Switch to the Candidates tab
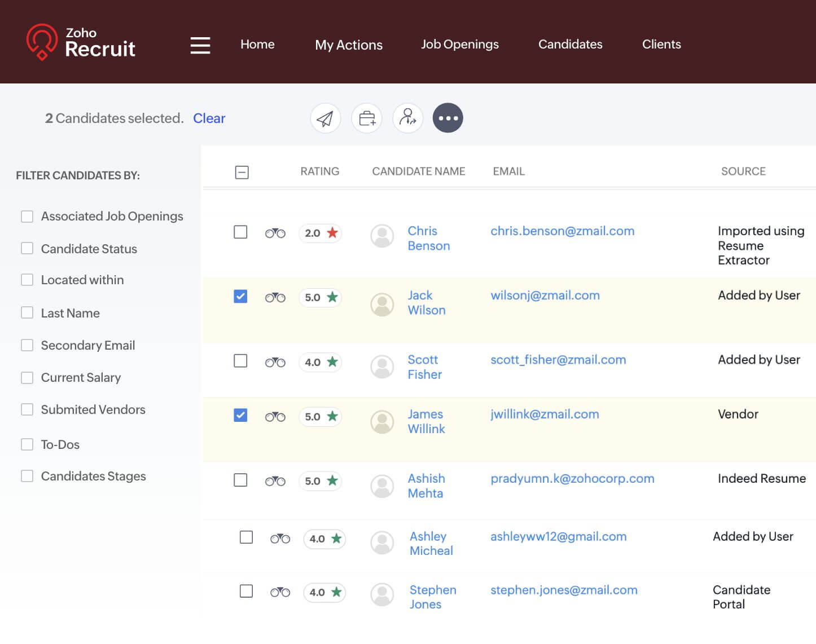 (x=570, y=45)
